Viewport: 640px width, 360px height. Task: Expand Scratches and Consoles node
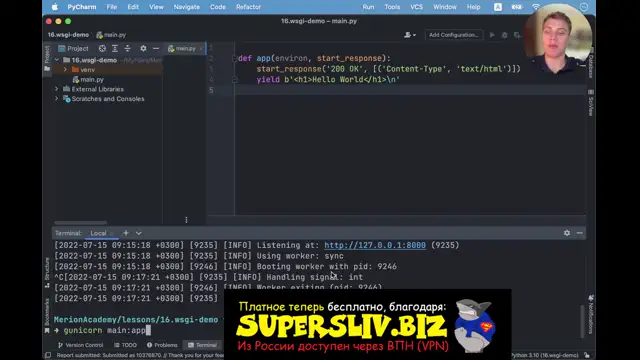click(x=57, y=99)
